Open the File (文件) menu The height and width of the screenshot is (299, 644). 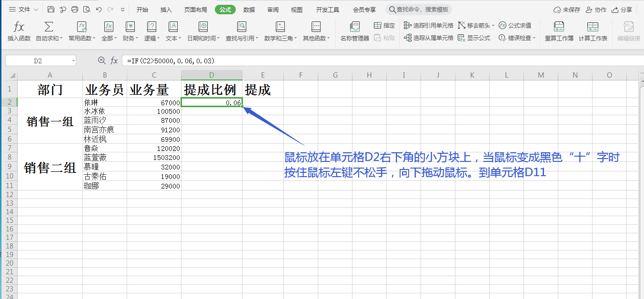pyautogui.click(x=24, y=10)
